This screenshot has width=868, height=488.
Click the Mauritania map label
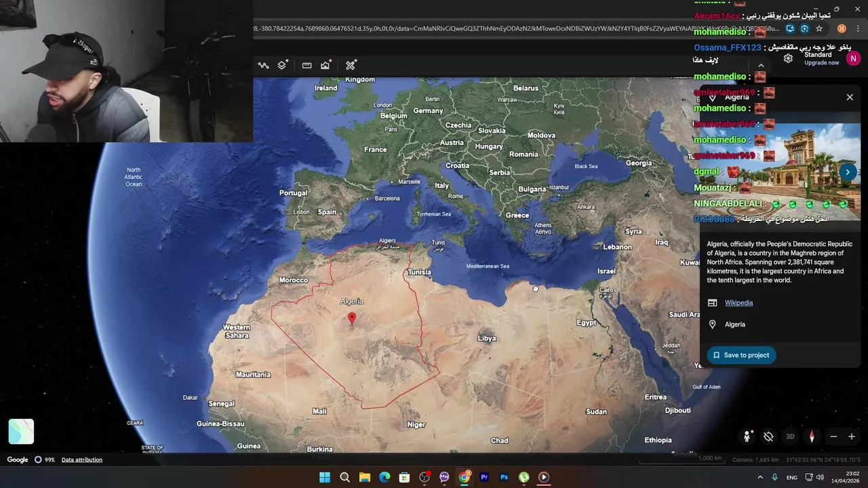[x=253, y=375]
